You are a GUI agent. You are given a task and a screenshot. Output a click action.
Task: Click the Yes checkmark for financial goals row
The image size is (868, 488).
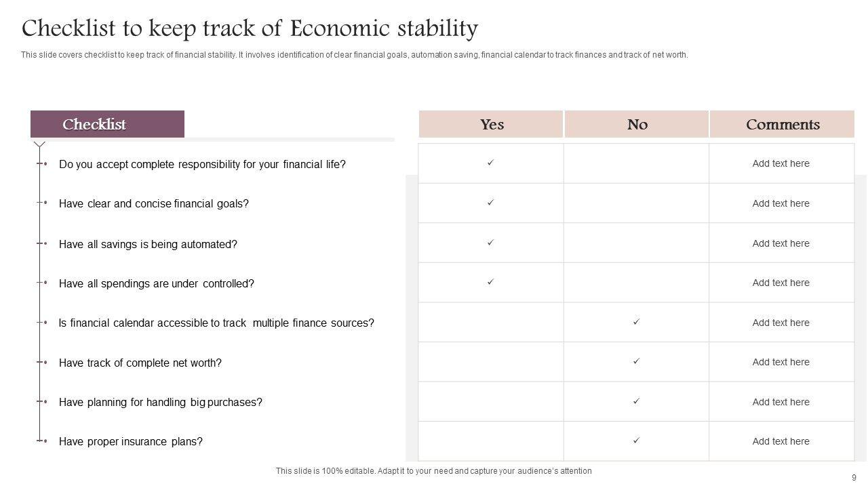490,202
